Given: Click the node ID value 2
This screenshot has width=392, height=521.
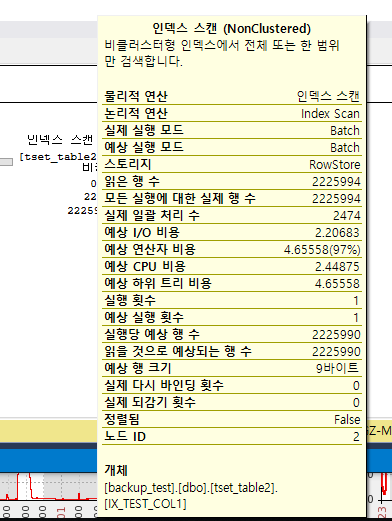Looking at the screenshot, I should (x=356, y=437).
